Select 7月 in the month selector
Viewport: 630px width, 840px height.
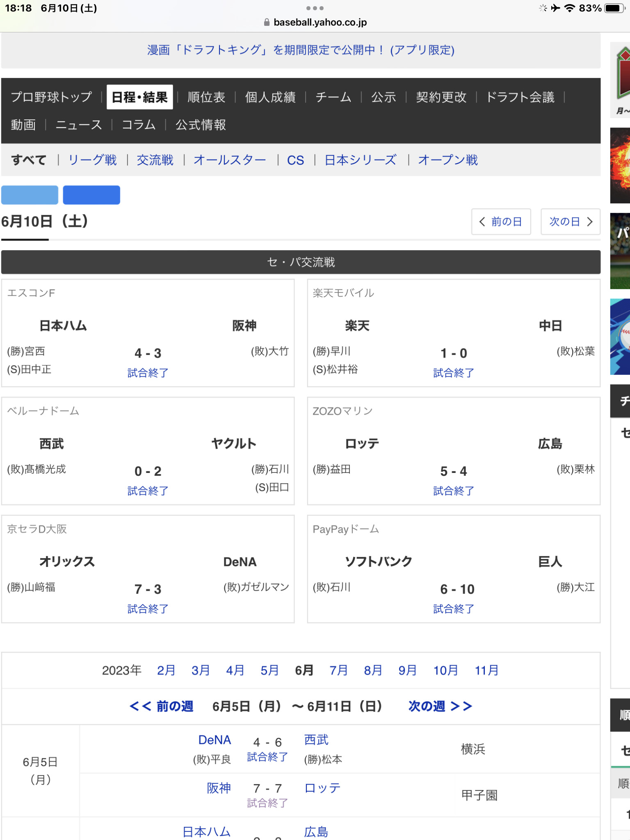[338, 670]
